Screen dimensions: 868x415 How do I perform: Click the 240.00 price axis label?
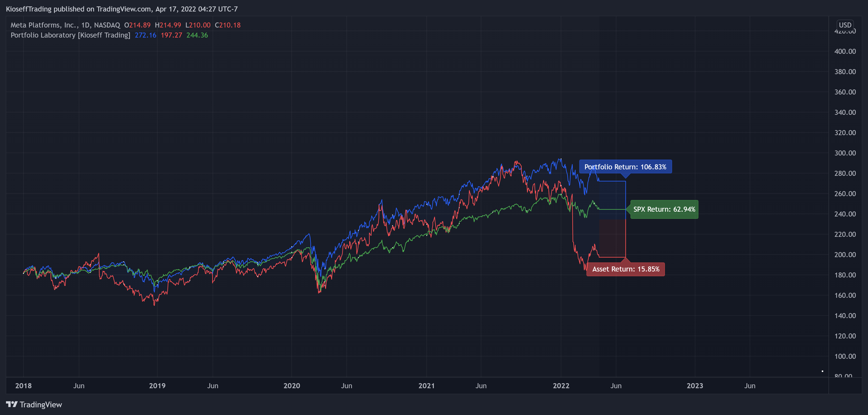click(x=845, y=214)
